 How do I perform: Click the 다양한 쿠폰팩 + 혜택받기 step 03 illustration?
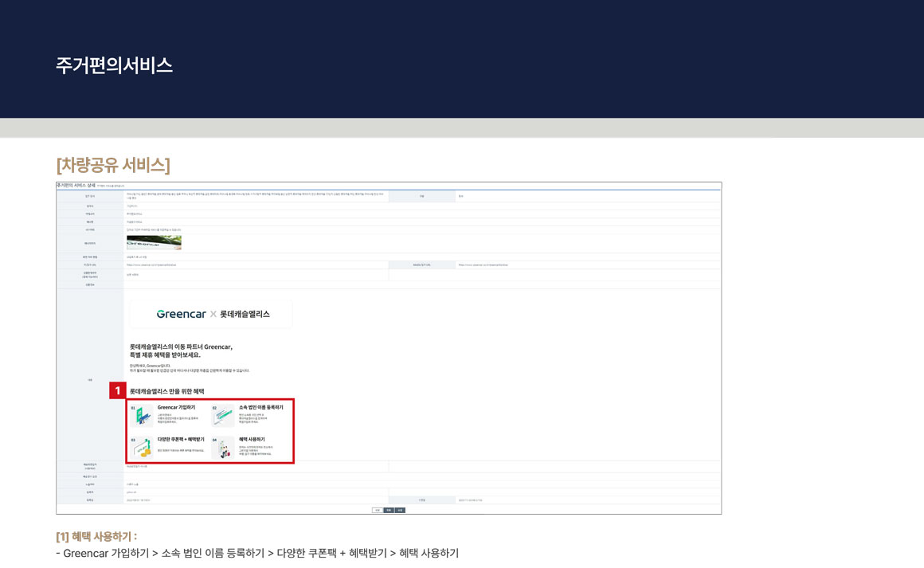143,447
